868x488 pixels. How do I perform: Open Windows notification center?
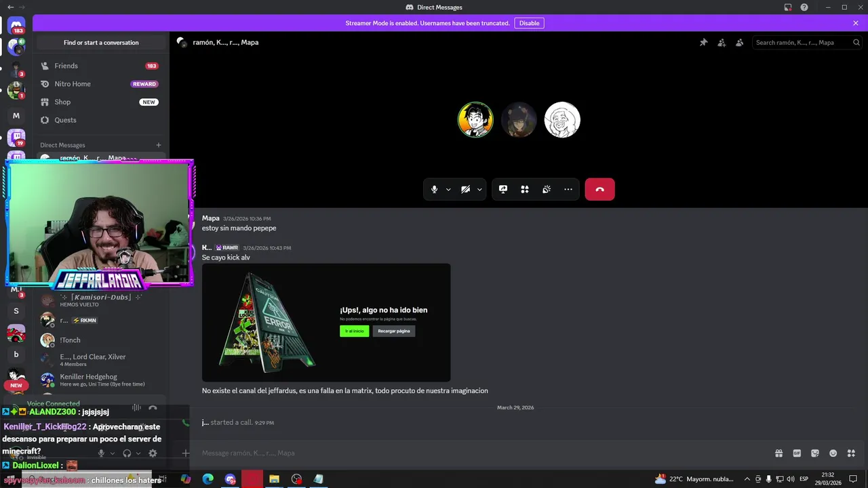(853, 479)
